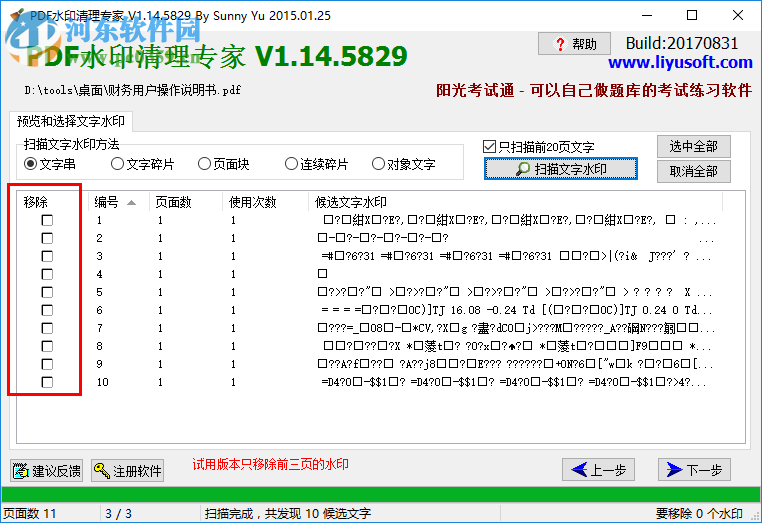Minimize the window

point(647,16)
